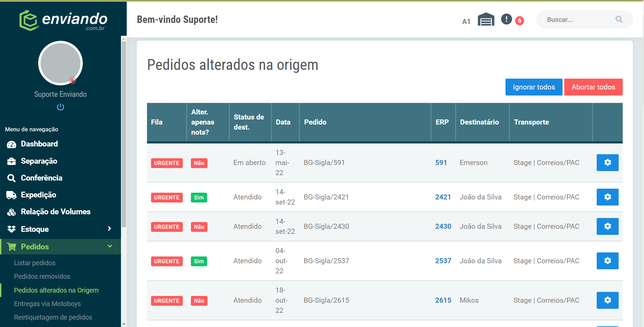Click the search magnifier icon

[619, 20]
